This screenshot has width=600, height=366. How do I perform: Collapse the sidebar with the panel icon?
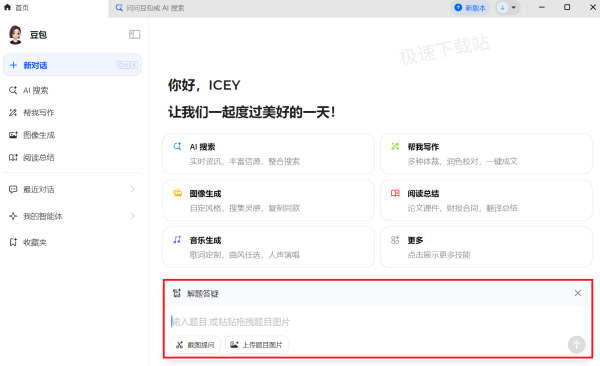click(x=134, y=34)
